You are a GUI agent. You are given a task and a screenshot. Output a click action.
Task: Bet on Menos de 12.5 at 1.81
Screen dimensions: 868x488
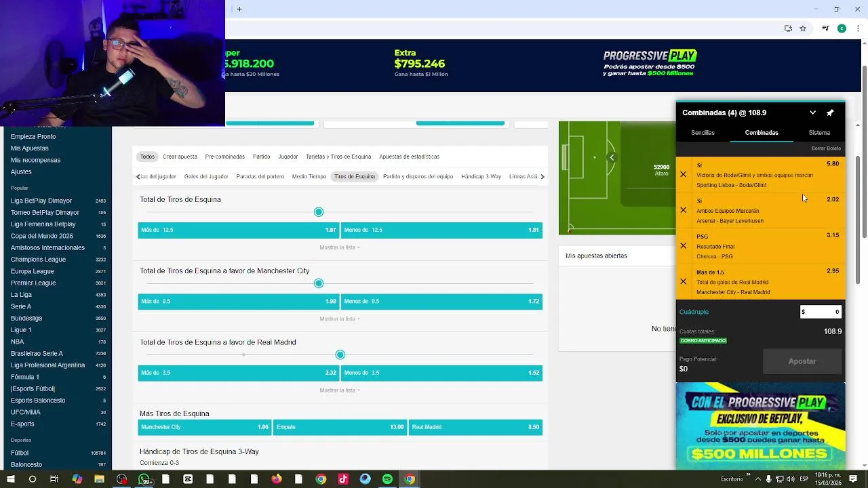click(441, 230)
